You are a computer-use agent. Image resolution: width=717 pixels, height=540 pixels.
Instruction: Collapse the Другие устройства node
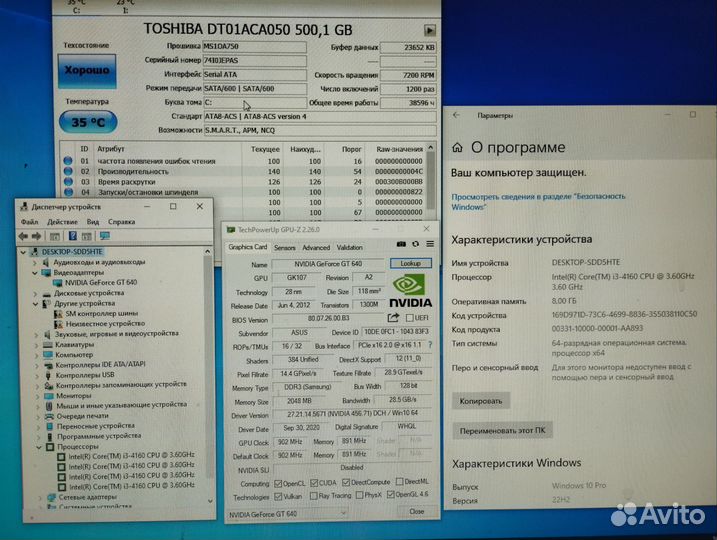click(35, 304)
